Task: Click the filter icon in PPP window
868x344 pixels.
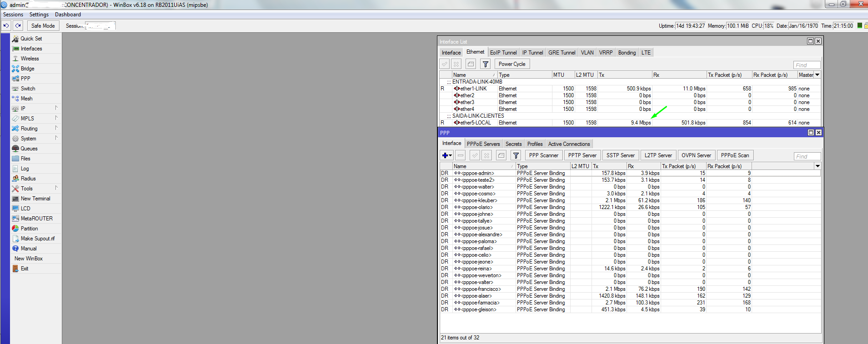Action: coord(516,155)
